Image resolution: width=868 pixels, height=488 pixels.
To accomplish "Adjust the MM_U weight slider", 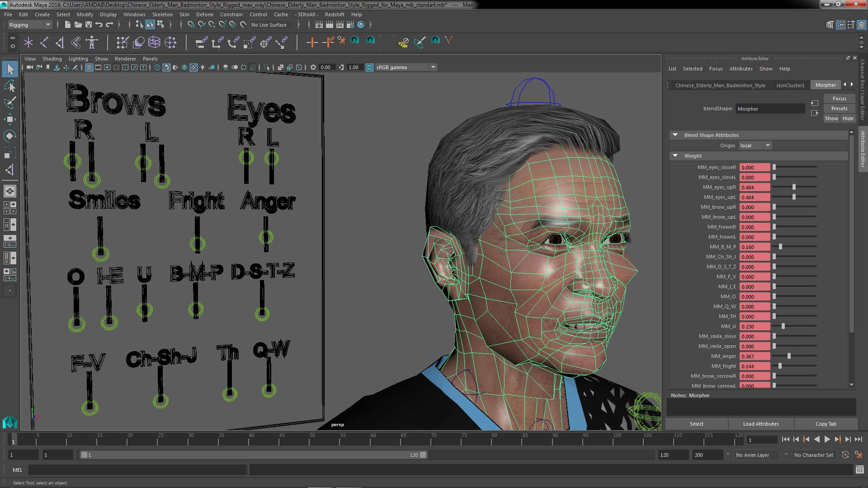I will click(x=783, y=326).
